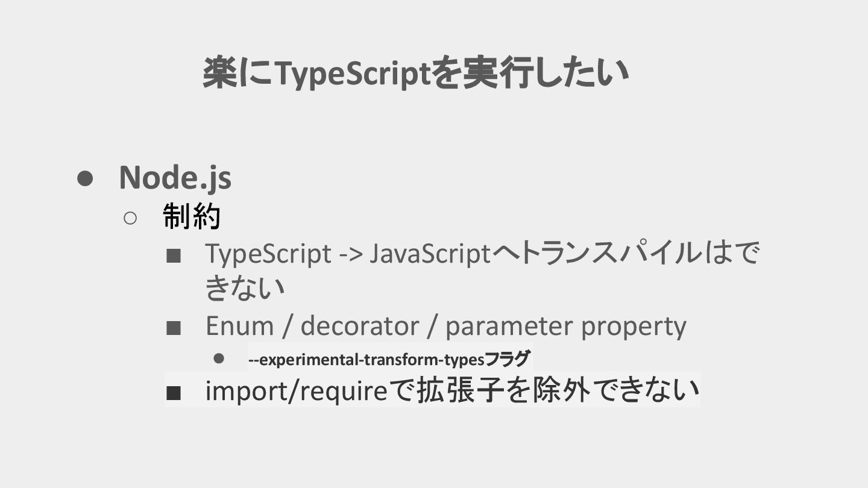Click the word decorator
Screen dimensions: 868x488
tap(359, 326)
